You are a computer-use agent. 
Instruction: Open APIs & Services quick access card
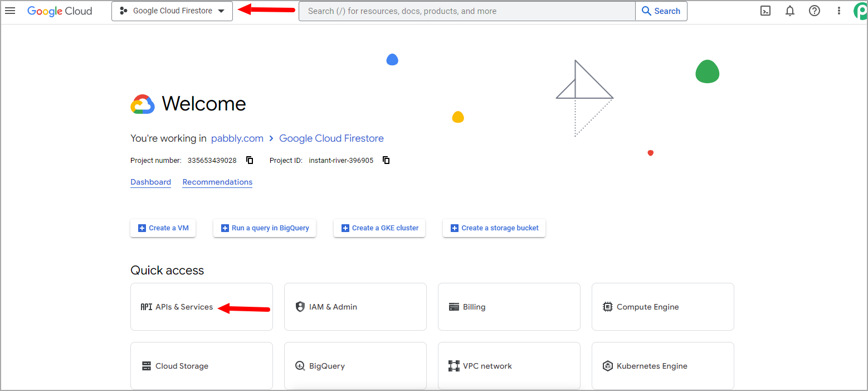pyautogui.click(x=202, y=307)
